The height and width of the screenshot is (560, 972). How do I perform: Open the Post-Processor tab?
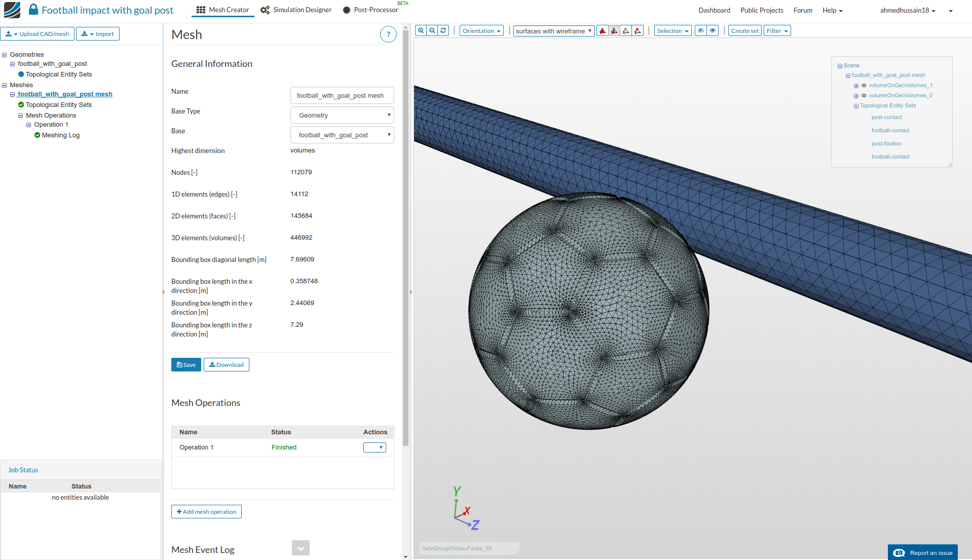370,10
